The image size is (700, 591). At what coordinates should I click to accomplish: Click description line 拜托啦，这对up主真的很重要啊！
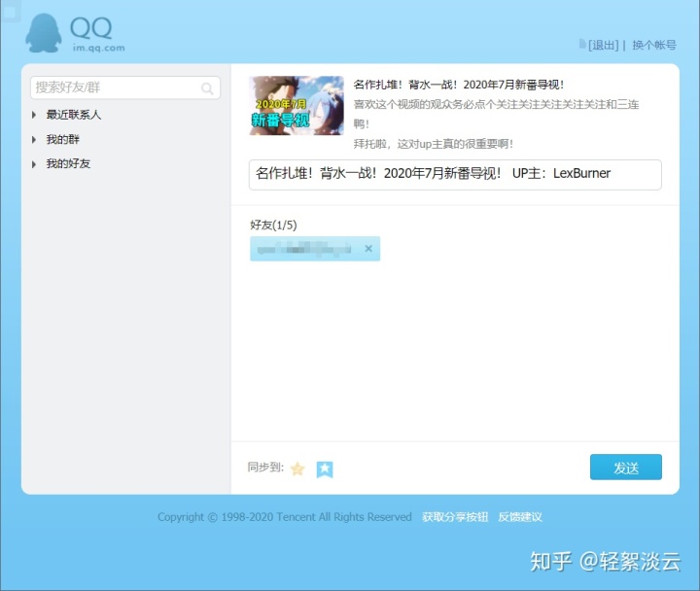click(x=434, y=144)
